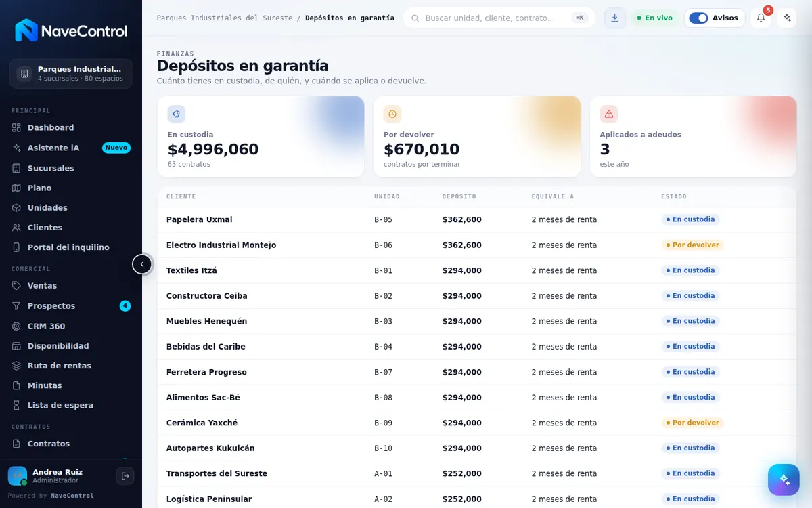The height and width of the screenshot is (508, 812).
Task: Click the Prospectos count badge 4
Action: (x=125, y=306)
